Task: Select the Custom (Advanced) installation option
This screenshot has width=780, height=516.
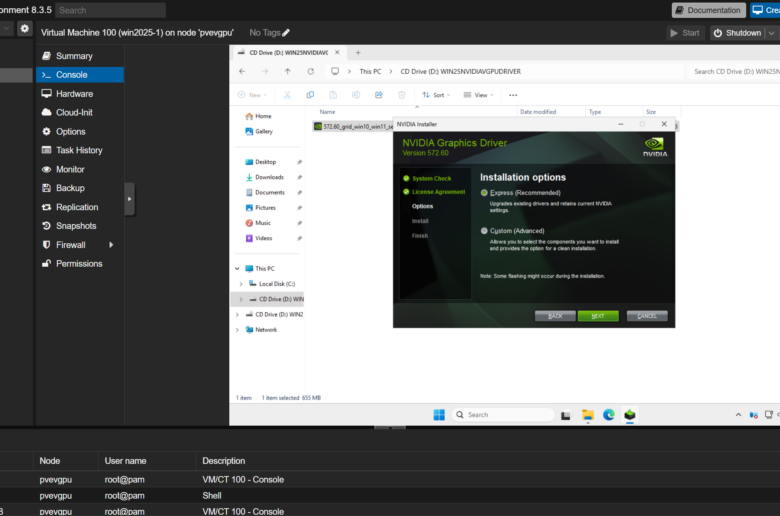Action: click(484, 231)
